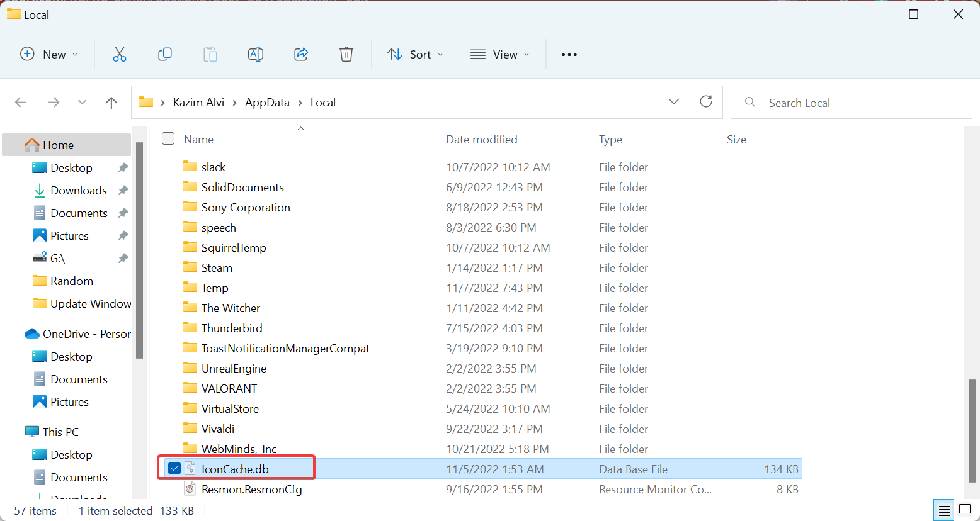Click the navigation pane scrollbar
980x521 pixels.
(x=140, y=250)
